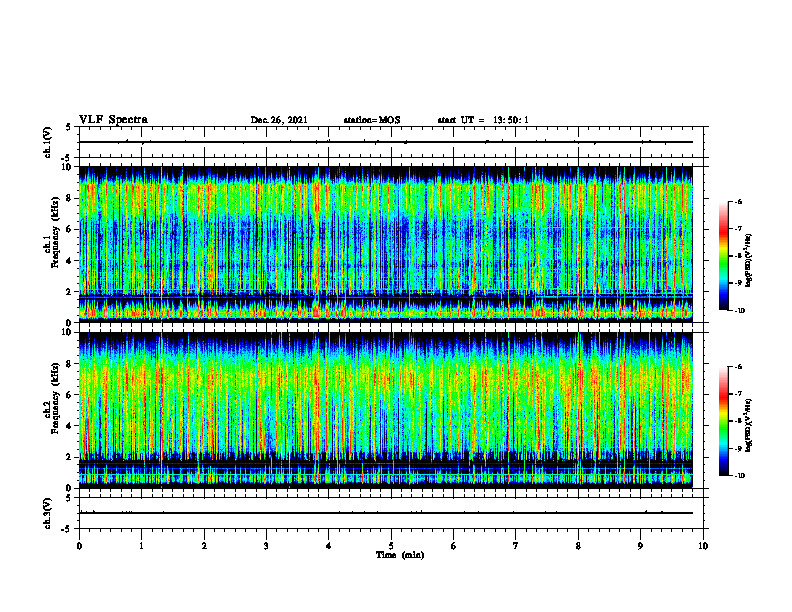792x612 pixels.
Task: Click time axis tick label "6"
Action: click(x=454, y=546)
